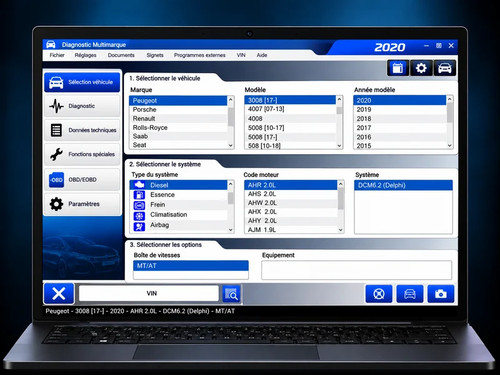500x375 pixels.
Task: Click the Essence fuel icon
Action: tap(139, 195)
